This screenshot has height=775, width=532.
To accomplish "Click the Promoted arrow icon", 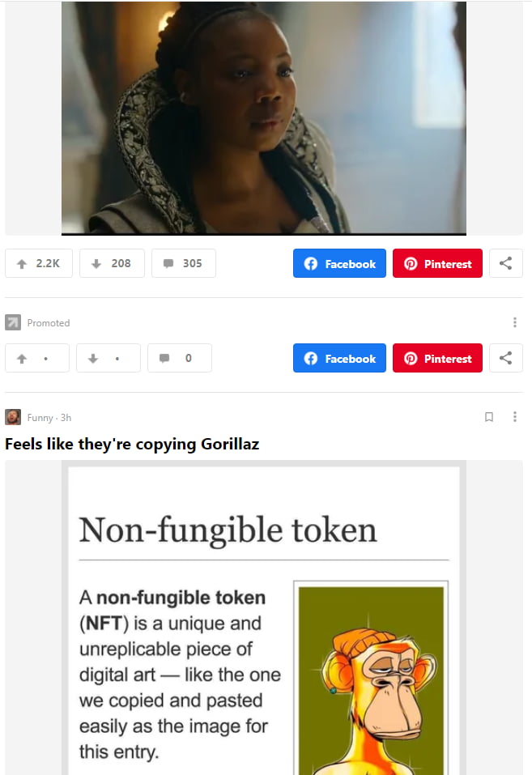I will [x=13, y=323].
